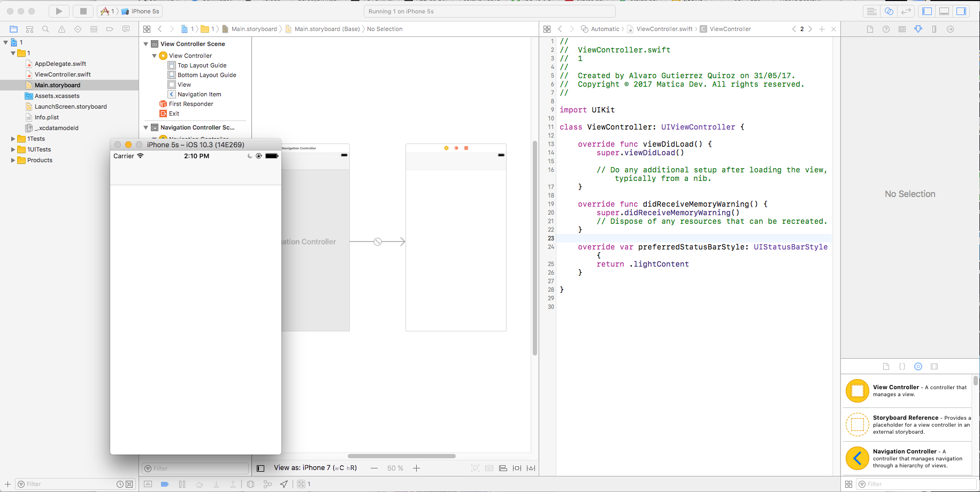Viewport: 980px width, 492px height.
Task: Select Assets.xcassets in the navigator
Action: coord(57,96)
